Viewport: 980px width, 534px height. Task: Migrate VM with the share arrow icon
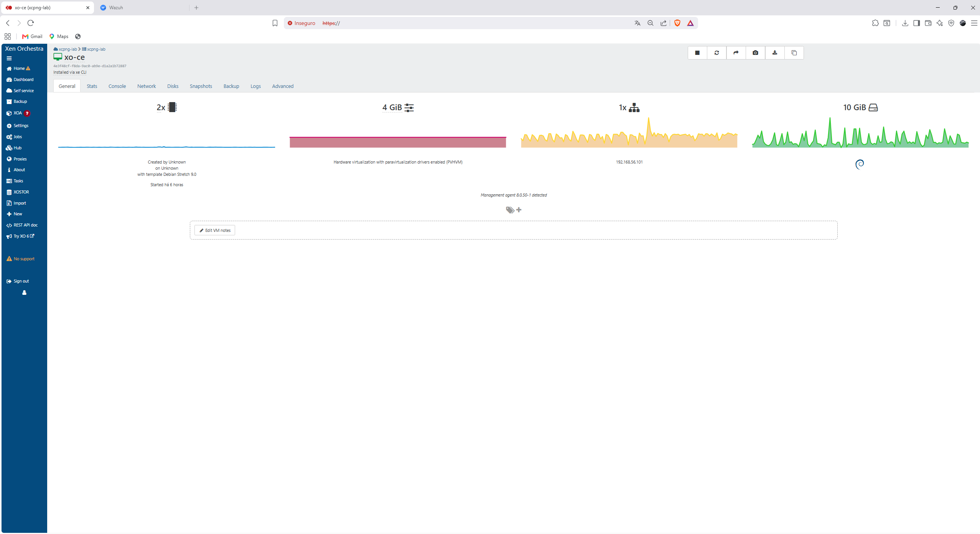[736, 53]
